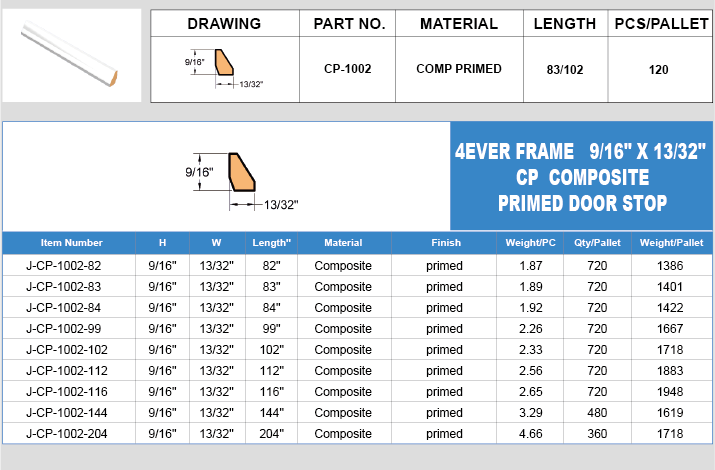Select item J-CP-1002-204

(67, 434)
